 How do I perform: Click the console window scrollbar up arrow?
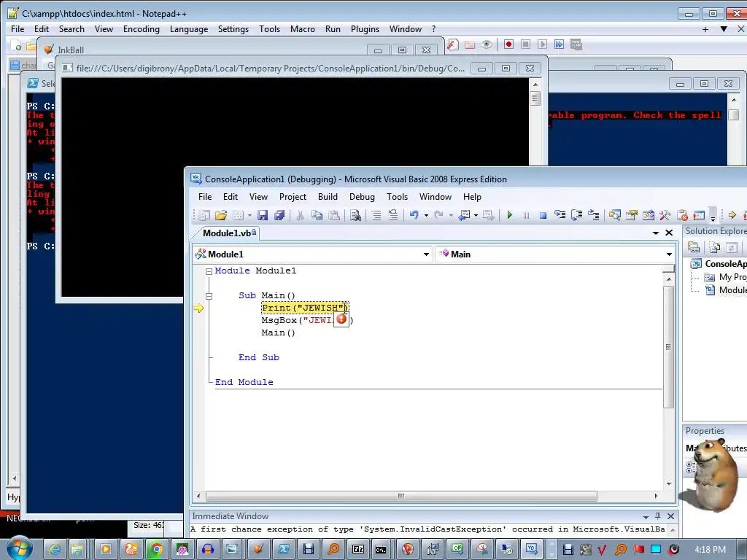tap(535, 85)
